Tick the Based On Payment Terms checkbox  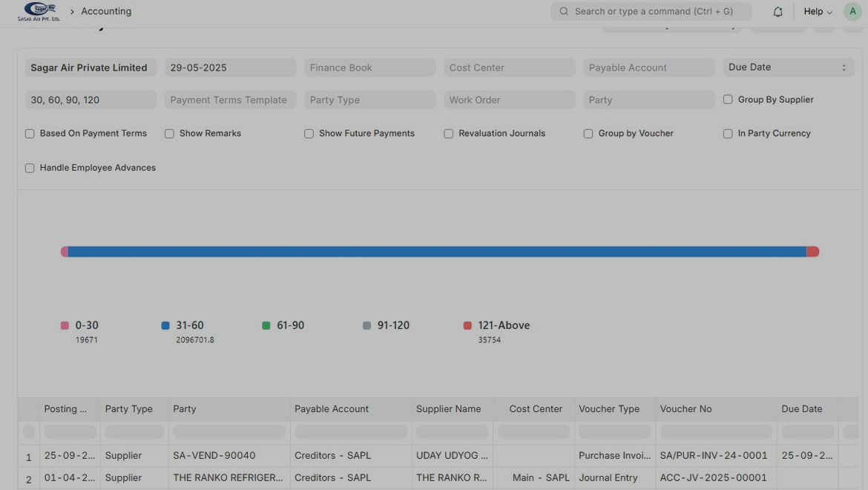click(x=30, y=134)
